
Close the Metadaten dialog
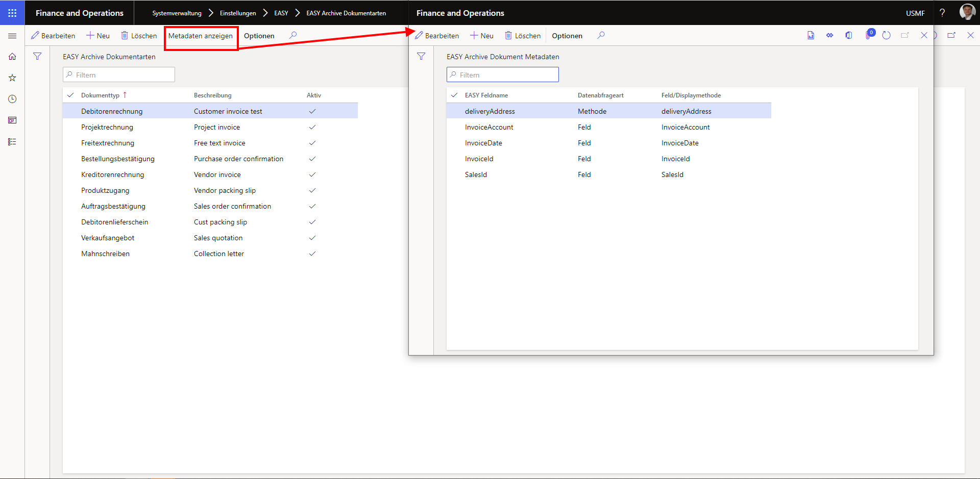(x=924, y=35)
